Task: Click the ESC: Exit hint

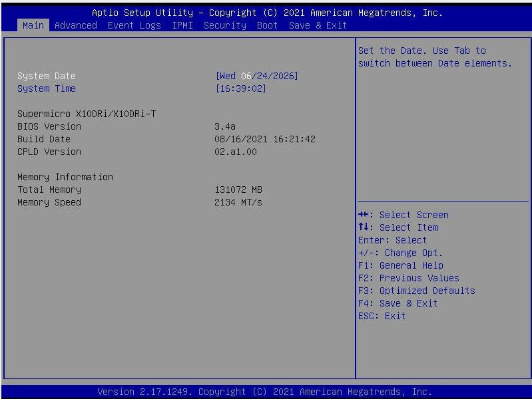Action: [382, 316]
